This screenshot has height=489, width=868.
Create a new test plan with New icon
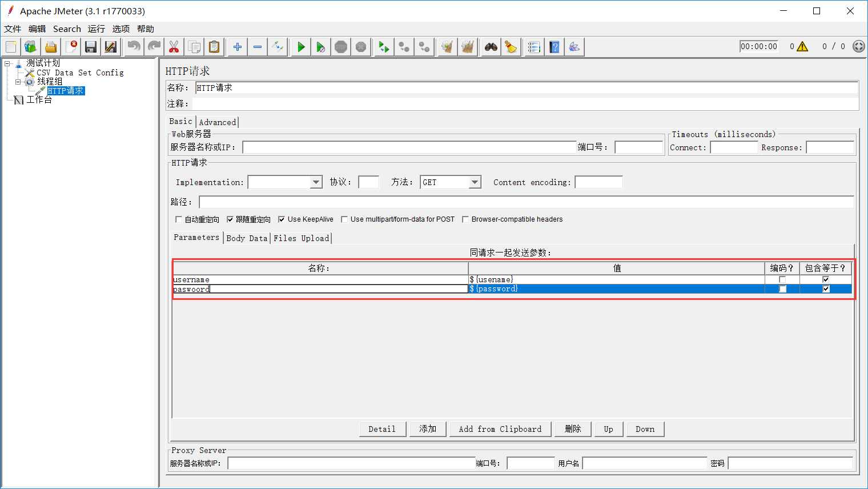pyautogui.click(x=11, y=47)
